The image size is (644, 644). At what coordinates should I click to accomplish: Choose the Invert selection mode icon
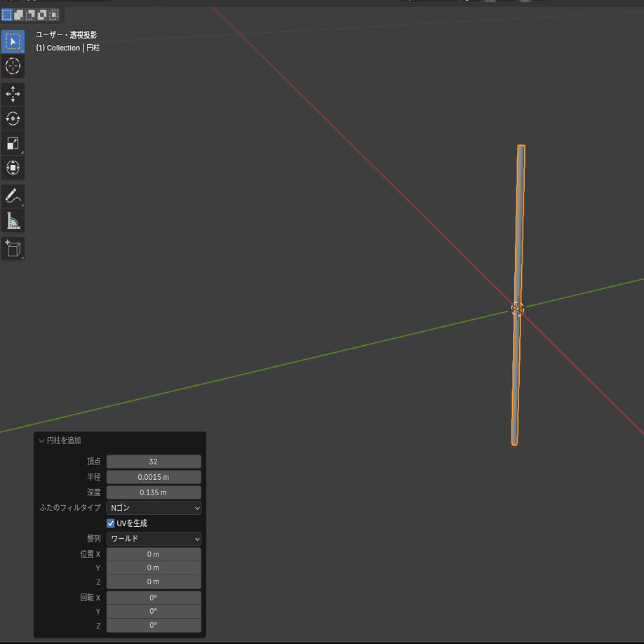[42, 15]
